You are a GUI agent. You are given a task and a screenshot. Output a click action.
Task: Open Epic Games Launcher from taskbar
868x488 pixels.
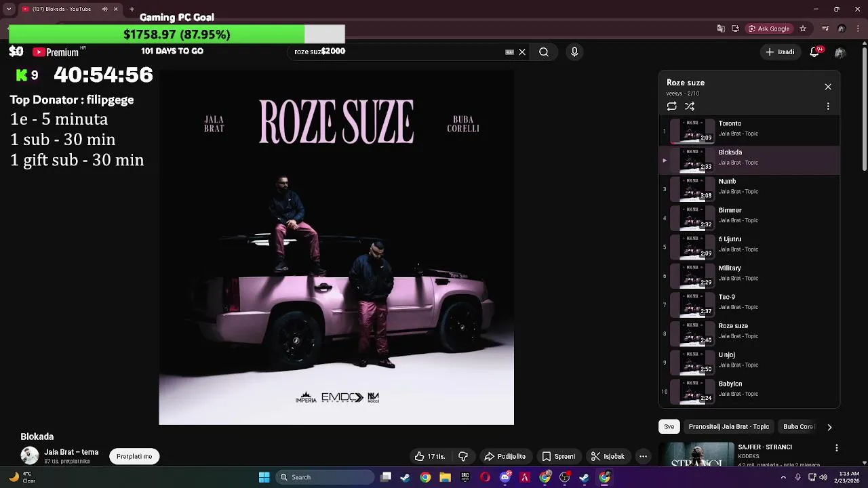pos(465,477)
